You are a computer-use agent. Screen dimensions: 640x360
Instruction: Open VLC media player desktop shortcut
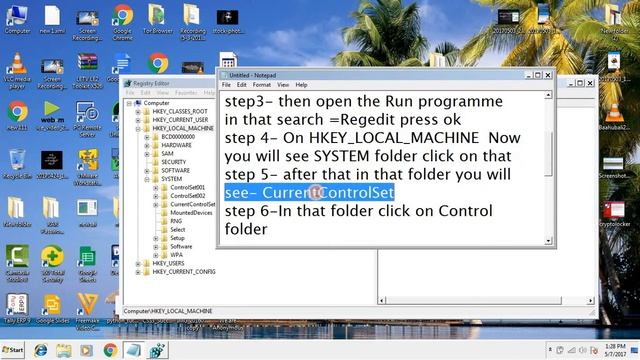(17, 71)
